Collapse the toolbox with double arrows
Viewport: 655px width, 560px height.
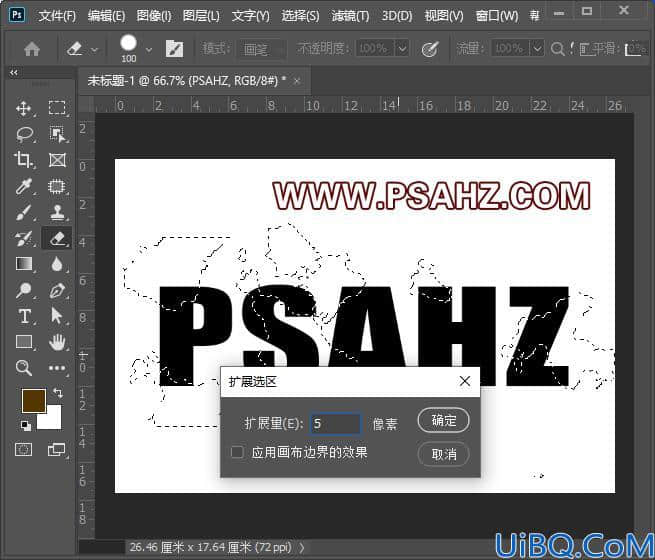14,73
